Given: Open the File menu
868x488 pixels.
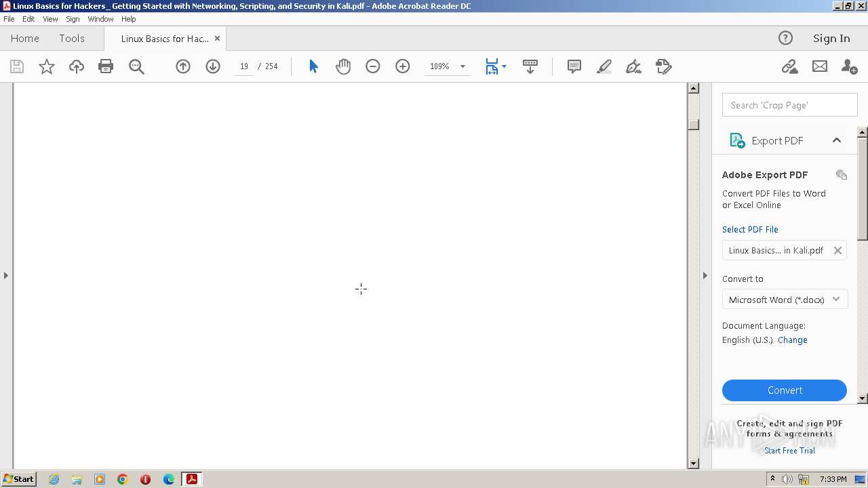Looking at the screenshot, I should click(x=9, y=19).
